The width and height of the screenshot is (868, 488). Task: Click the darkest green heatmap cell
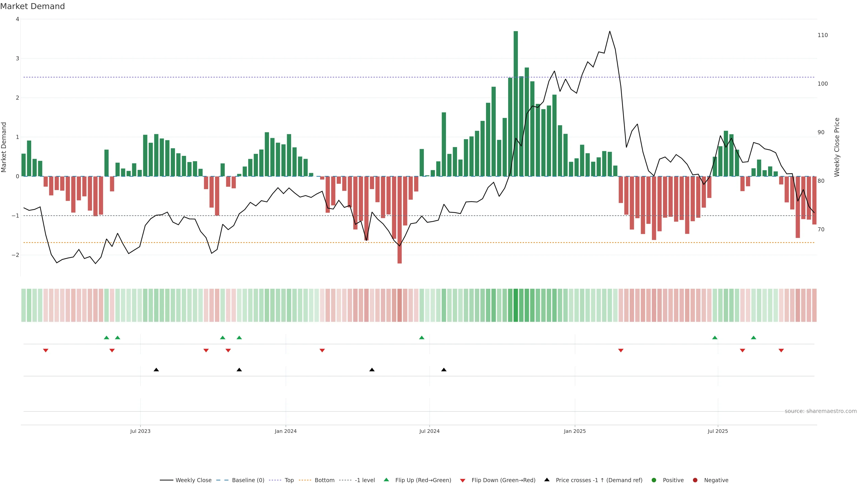[516, 305]
